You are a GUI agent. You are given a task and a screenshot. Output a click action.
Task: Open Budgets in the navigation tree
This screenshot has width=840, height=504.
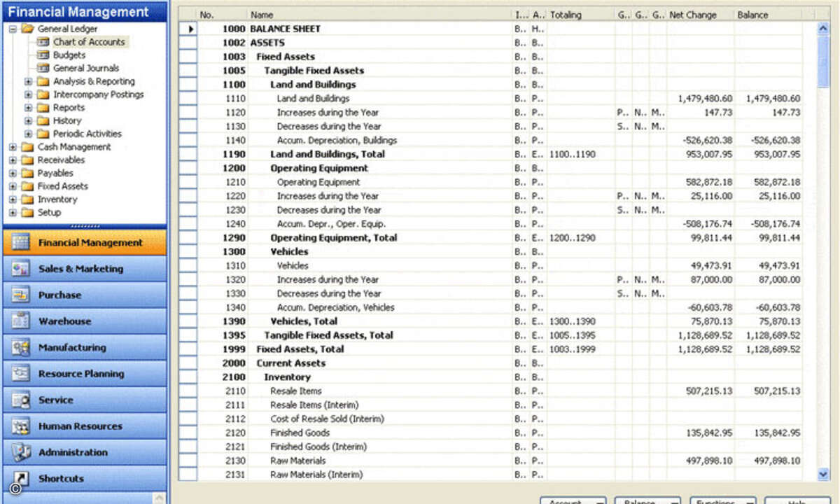[69, 55]
